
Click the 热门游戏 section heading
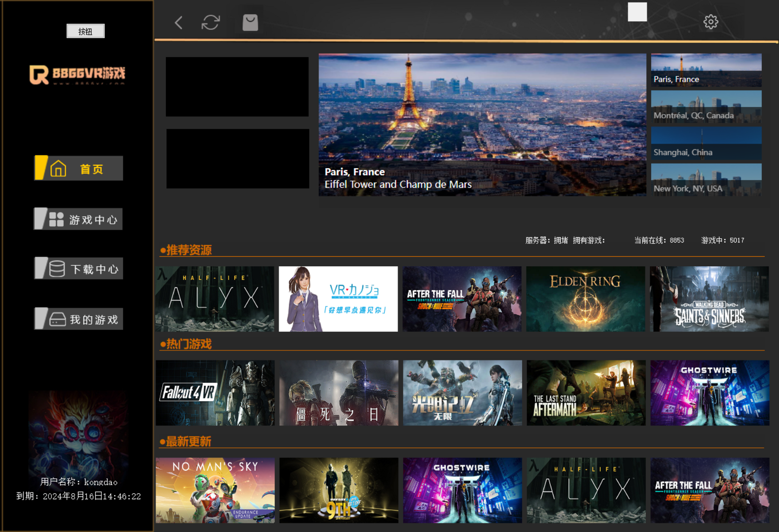[186, 344]
